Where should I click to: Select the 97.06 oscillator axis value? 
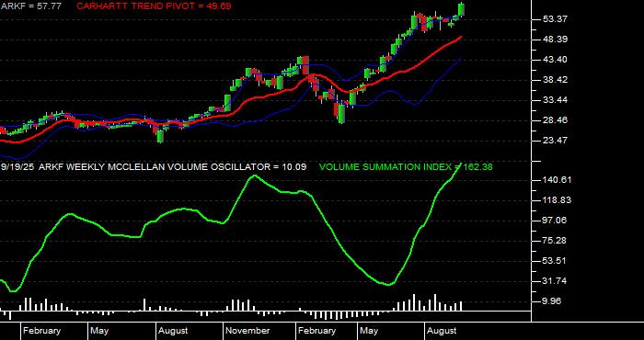pyautogui.click(x=555, y=221)
